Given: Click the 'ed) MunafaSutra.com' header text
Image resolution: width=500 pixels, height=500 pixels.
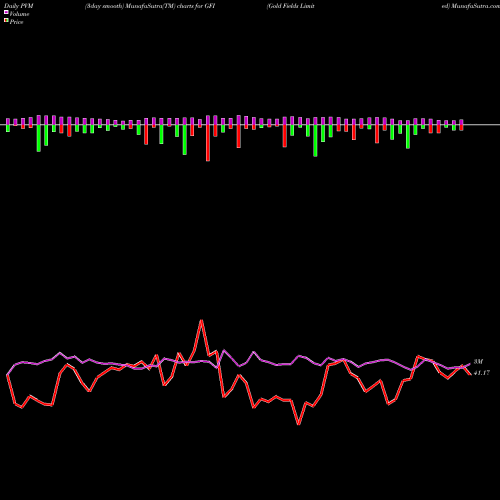Looking at the screenshot, I should [471, 6].
